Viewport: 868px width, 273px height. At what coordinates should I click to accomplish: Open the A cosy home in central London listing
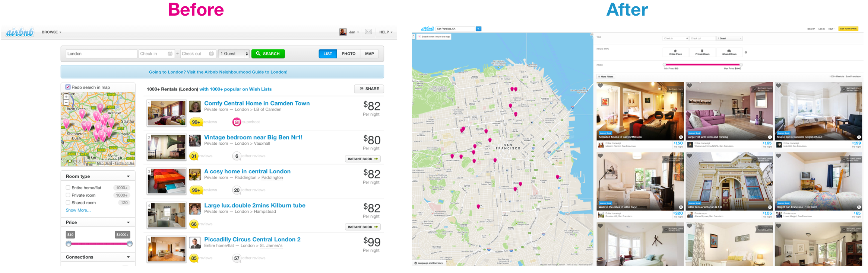tap(247, 171)
